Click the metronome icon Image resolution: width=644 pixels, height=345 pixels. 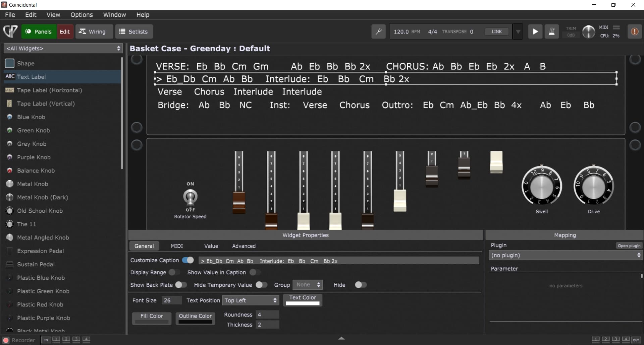click(552, 31)
